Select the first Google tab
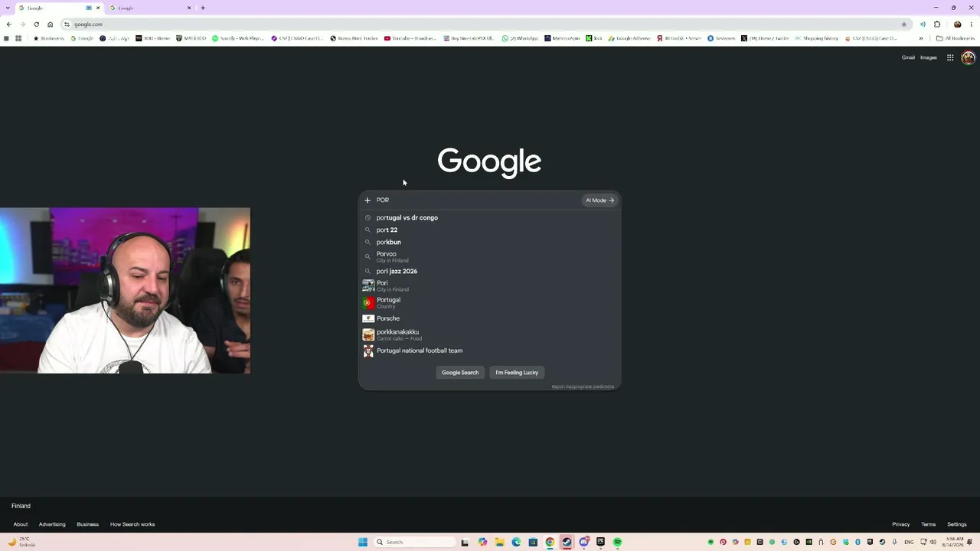980x551 pixels. pyautogui.click(x=58, y=8)
